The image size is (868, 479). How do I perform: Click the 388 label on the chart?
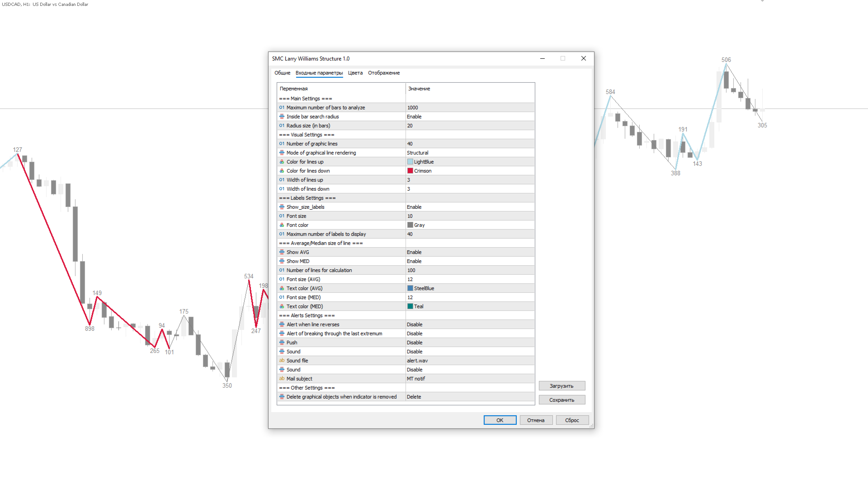pos(675,173)
